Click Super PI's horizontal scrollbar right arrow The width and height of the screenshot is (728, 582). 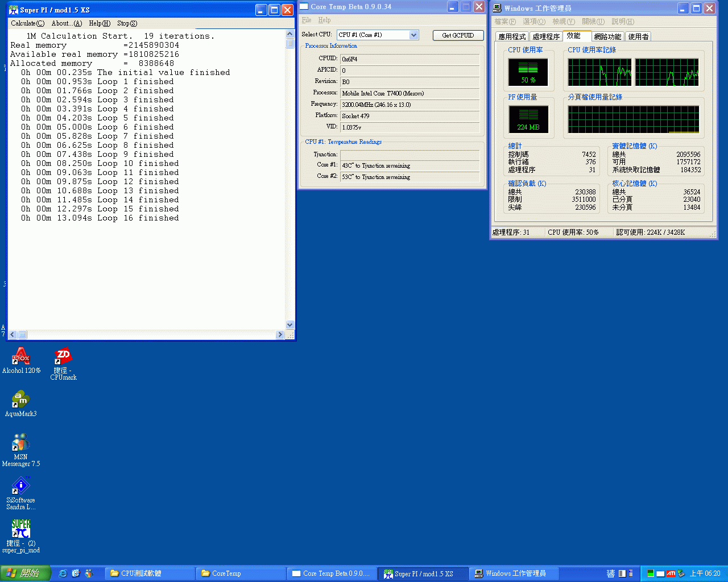tap(280, 335)
